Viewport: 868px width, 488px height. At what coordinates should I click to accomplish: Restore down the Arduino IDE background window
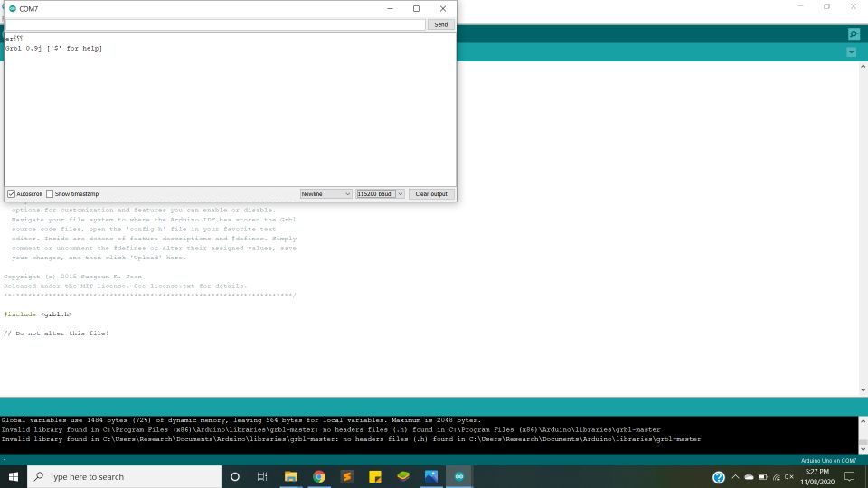point(826,6)
